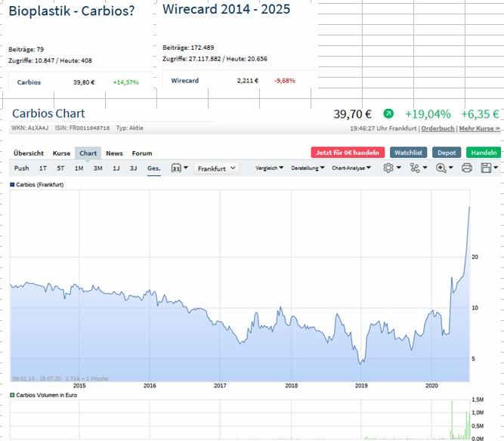Click the Carbios Chart heading
This screenshot has height=441, width=504.
[x=48, y=113]
